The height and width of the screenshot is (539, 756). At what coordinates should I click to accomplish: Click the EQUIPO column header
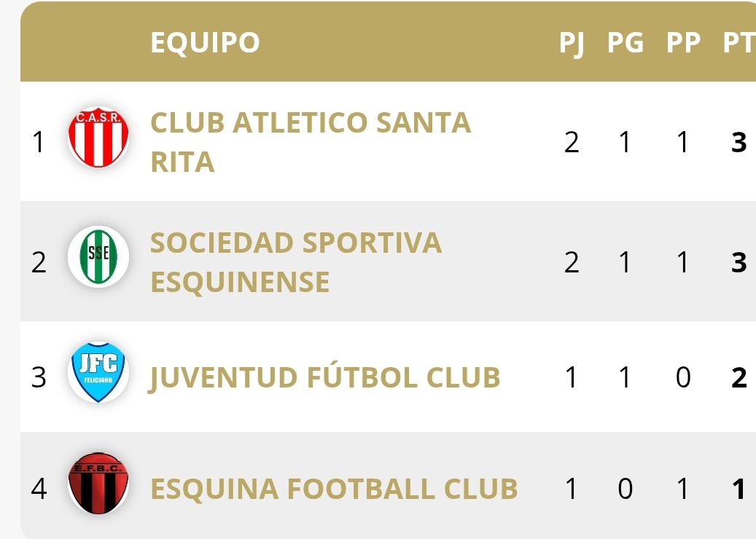[205, 43]
